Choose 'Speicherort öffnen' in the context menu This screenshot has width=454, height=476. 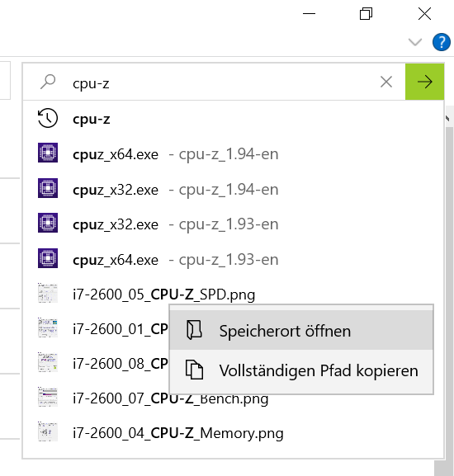point(301,330)
